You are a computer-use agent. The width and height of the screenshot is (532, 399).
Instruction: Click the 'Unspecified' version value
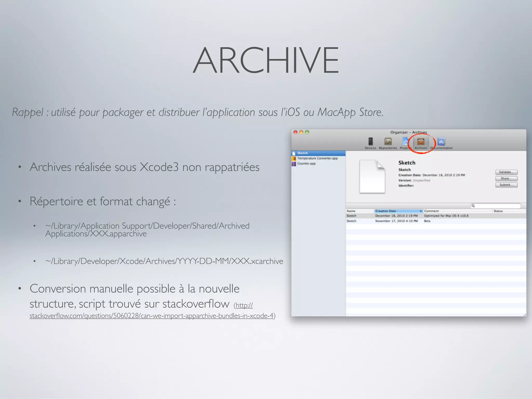point(421,180)
